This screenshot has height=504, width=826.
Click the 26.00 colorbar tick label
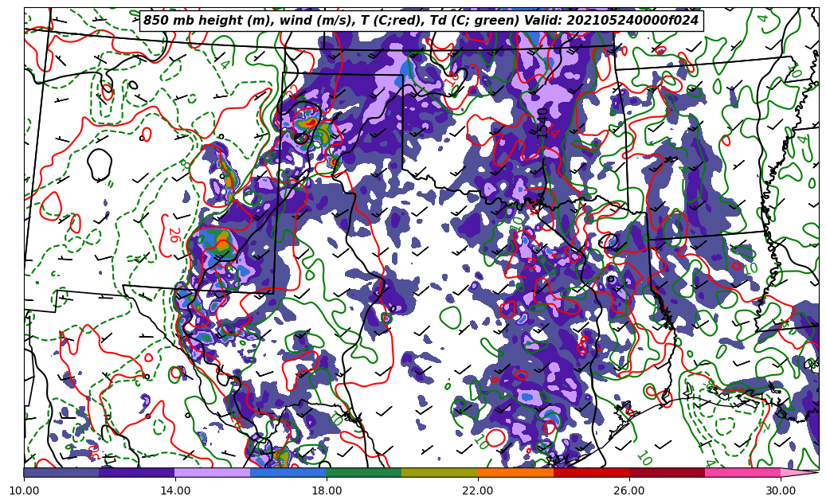[629, 490]
